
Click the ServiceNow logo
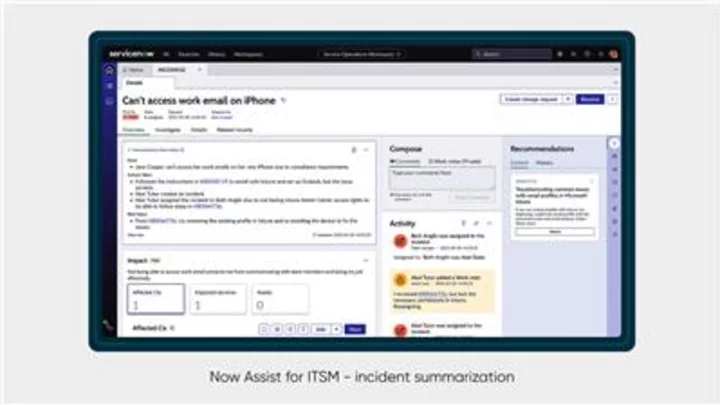tap(131, 54)
